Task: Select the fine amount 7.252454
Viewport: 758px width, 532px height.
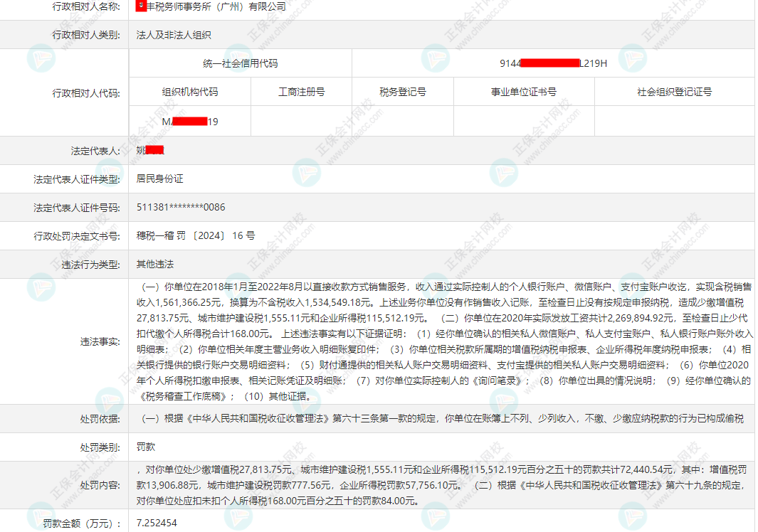Action: coord(157,523)
